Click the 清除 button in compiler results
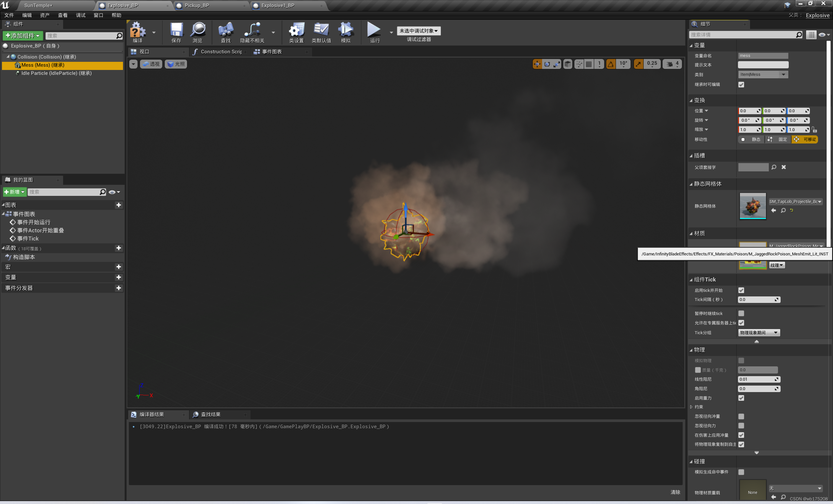 tap(675, 492)
